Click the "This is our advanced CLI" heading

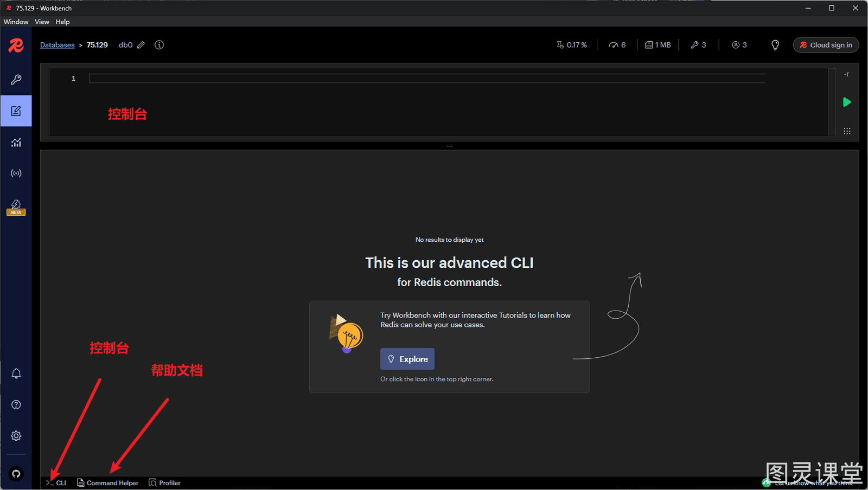450,263
